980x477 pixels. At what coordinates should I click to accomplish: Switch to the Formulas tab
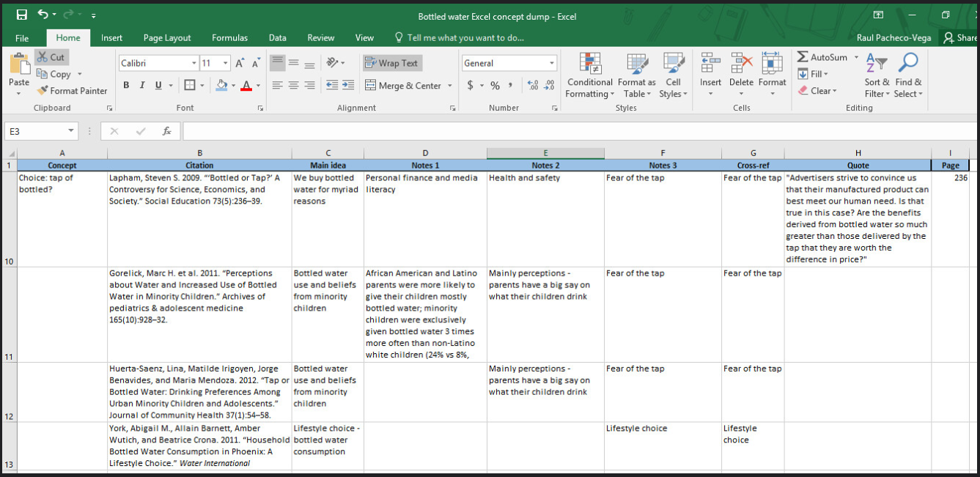pyautogui.click(x=229, y=38)
